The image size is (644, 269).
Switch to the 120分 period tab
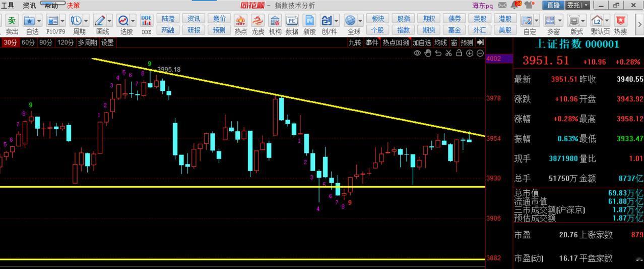66,42
